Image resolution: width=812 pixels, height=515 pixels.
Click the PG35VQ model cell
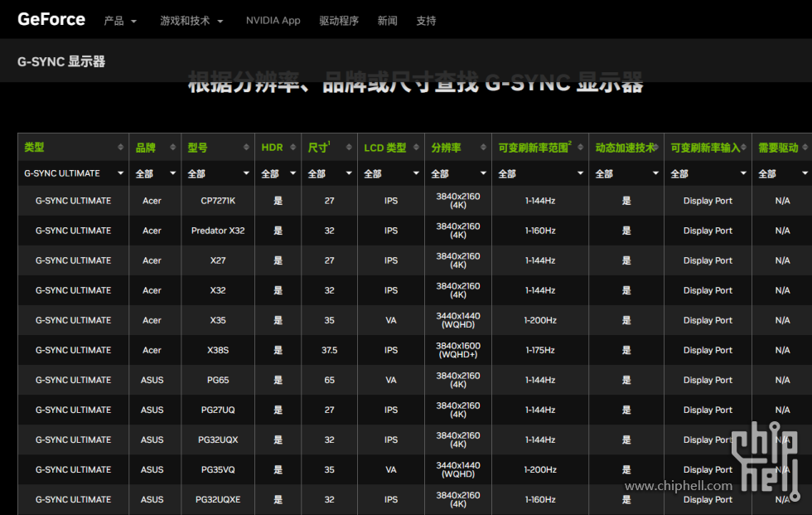coord(218,470)
